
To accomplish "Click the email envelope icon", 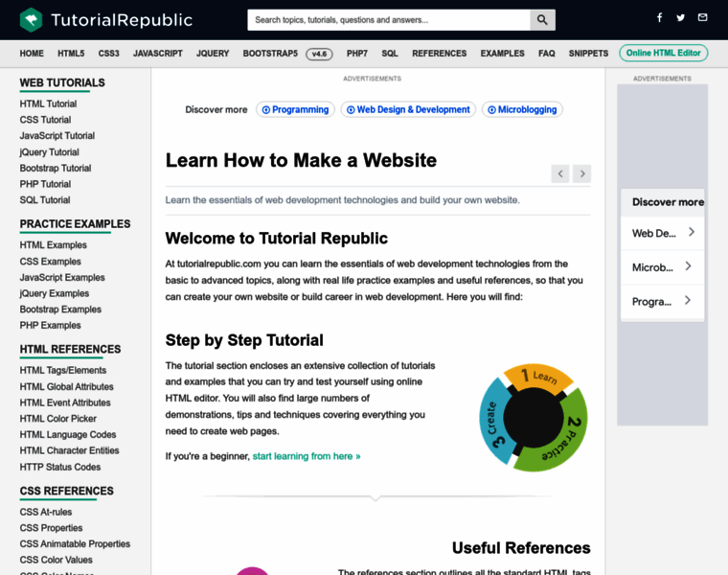I will (703, 18).
